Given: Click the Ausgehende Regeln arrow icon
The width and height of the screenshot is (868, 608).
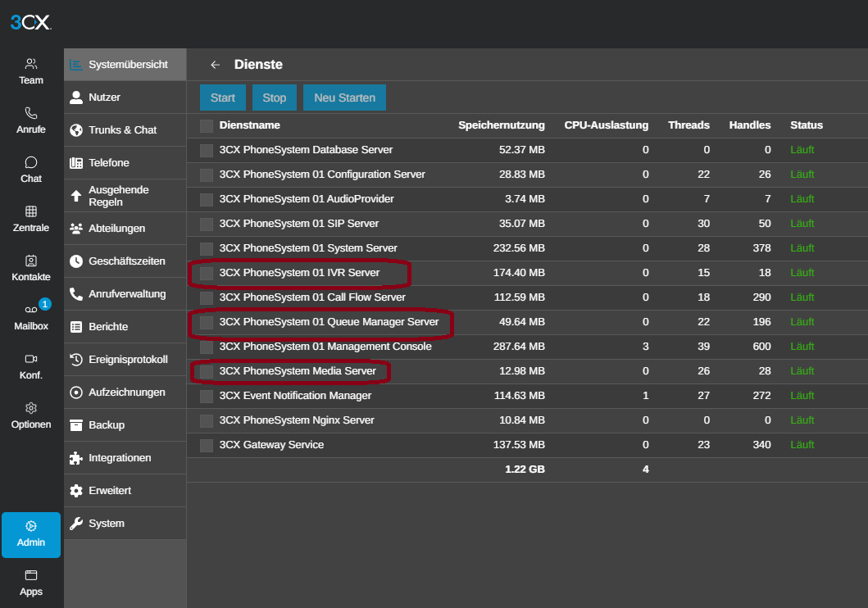Looking at the screenshot, I should click(x=76, y=196).
